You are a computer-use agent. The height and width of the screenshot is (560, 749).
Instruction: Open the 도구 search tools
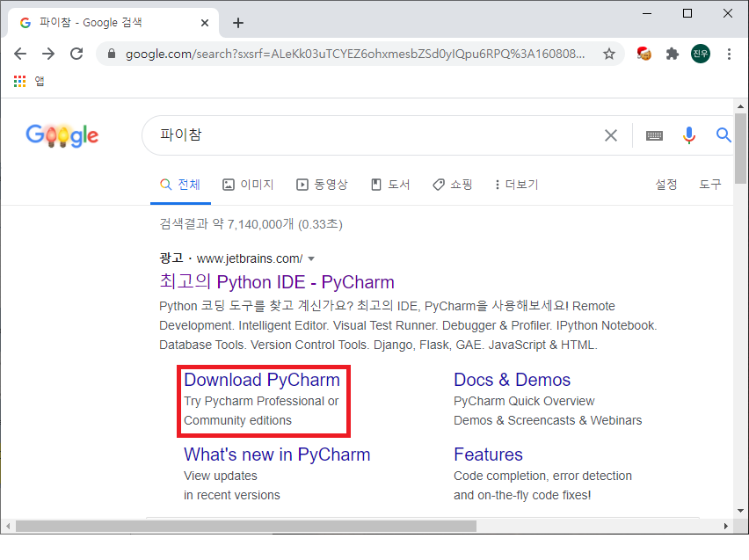point(710,185)
